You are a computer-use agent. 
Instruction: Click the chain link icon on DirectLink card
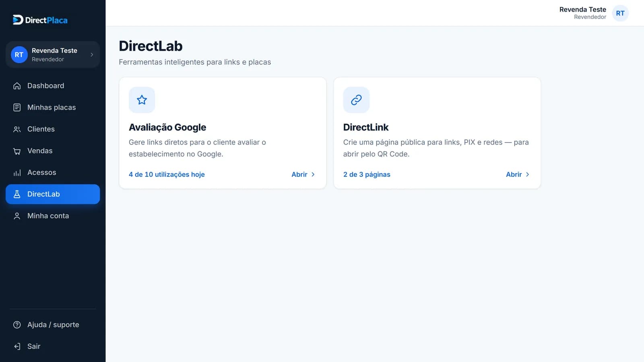tap(356, 100)
